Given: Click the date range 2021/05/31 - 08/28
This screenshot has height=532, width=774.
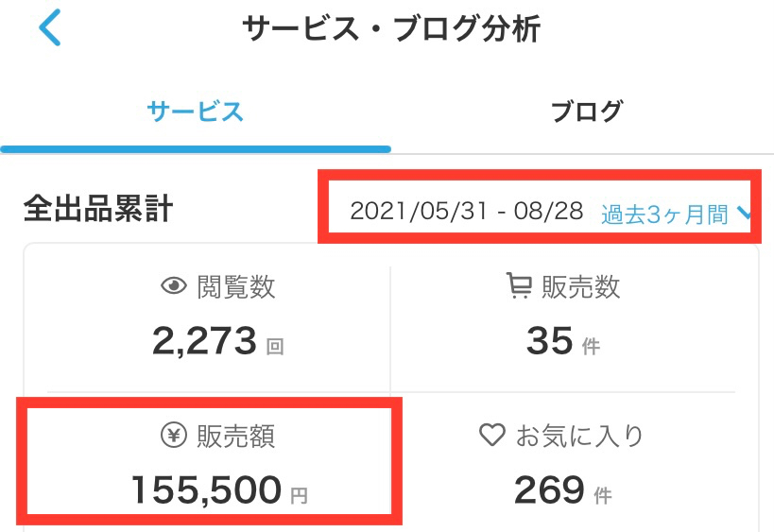Looking at the screenshot, I should [x=466, y=212].
